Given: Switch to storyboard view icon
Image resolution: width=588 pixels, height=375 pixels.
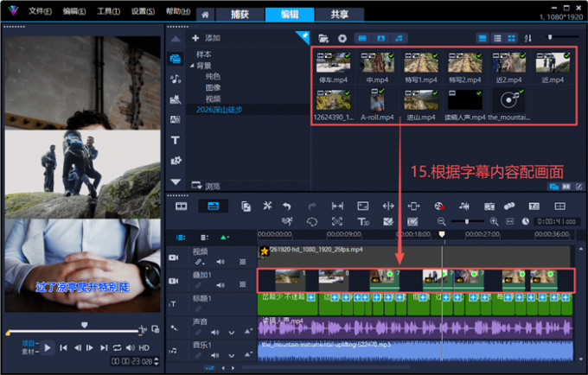Looking at the screenshot, I should tap(181, 206).
